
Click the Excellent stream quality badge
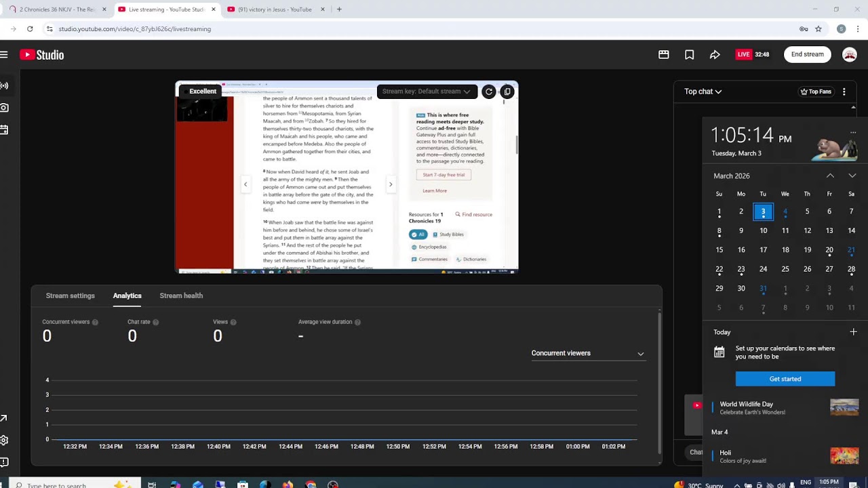(x=199, y=91)
